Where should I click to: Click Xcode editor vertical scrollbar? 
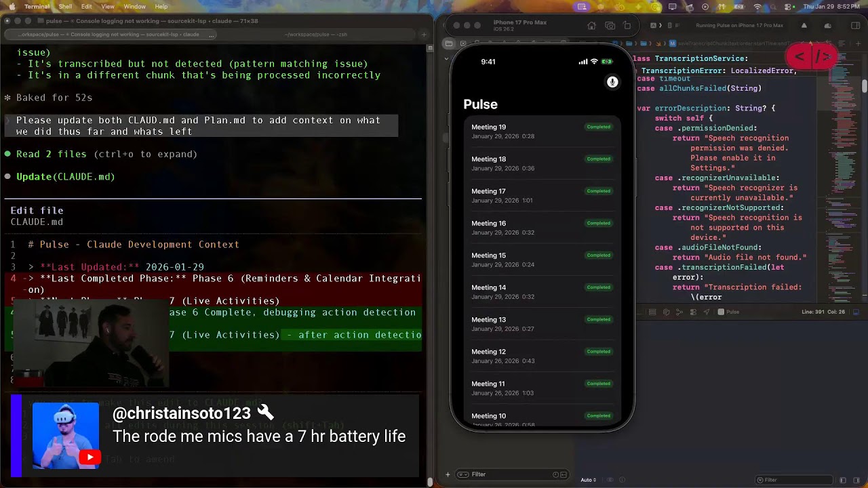864,87
